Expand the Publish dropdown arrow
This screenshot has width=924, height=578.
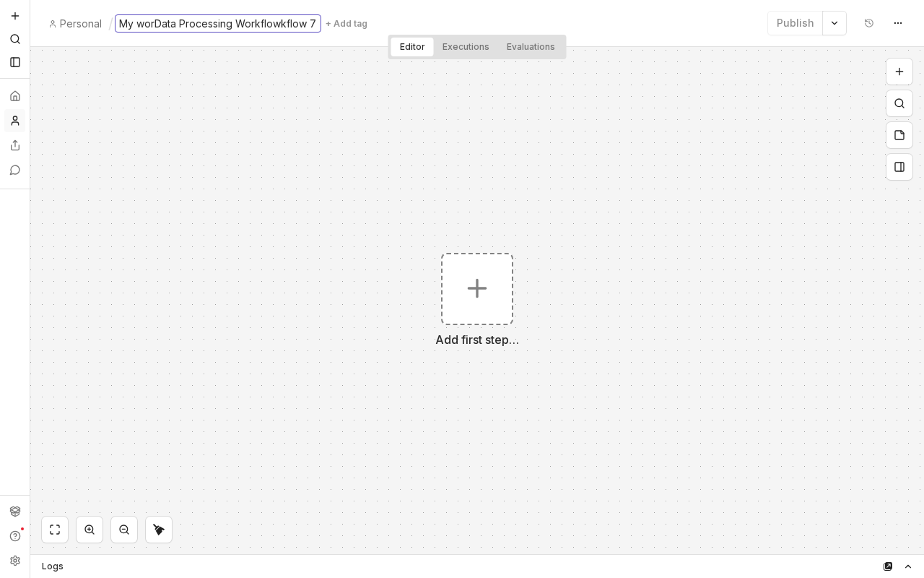(x=834, y=23)
